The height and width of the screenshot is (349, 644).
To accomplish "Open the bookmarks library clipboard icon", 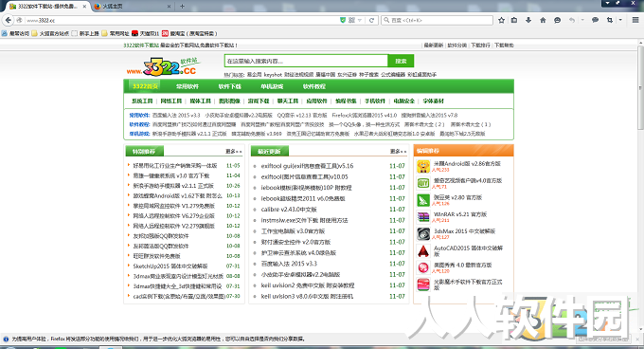I will [x=514, y=20].
